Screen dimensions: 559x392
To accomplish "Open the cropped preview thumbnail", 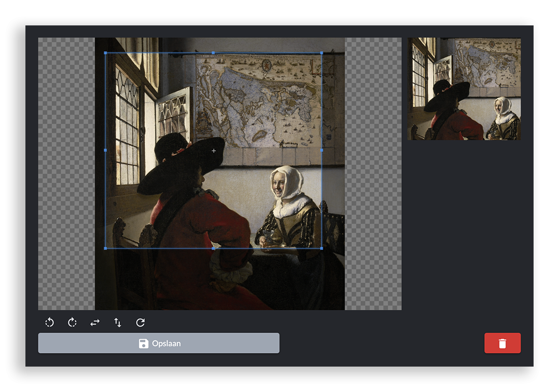I will click(463, 89).
